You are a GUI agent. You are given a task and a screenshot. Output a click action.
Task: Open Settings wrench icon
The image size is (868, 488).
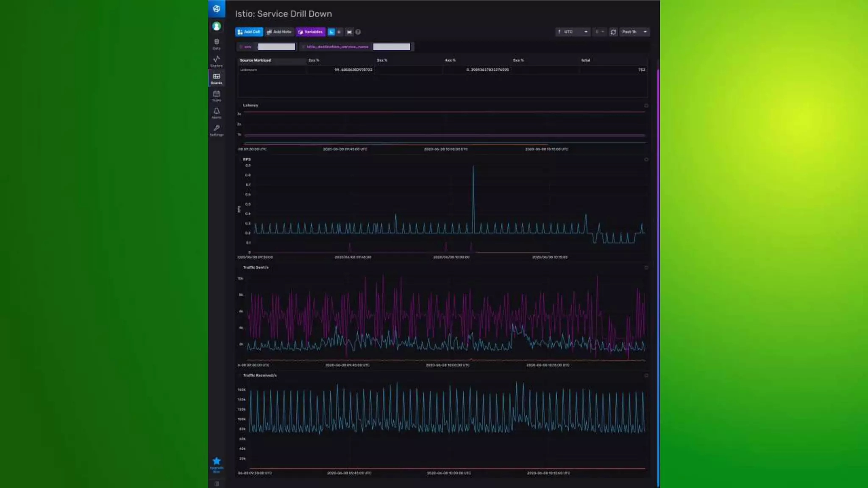pos(216,130)
